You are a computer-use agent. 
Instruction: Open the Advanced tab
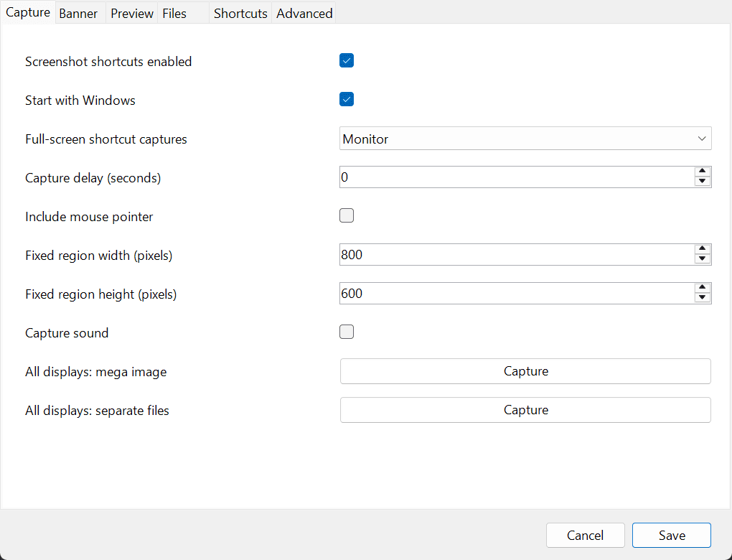point(304,14)
